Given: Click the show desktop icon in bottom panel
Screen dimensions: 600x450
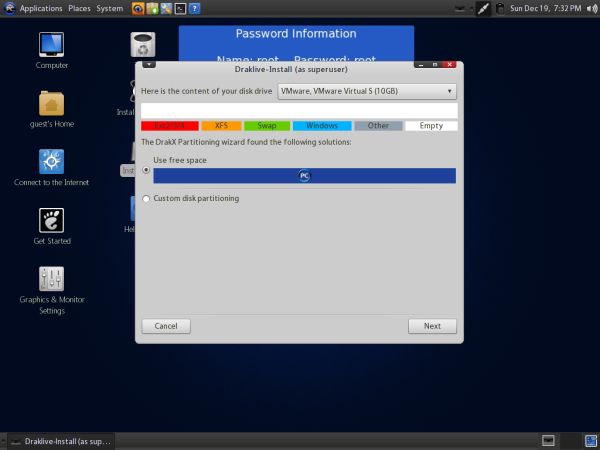Looking at the screenshot, I should coord(548,441).
